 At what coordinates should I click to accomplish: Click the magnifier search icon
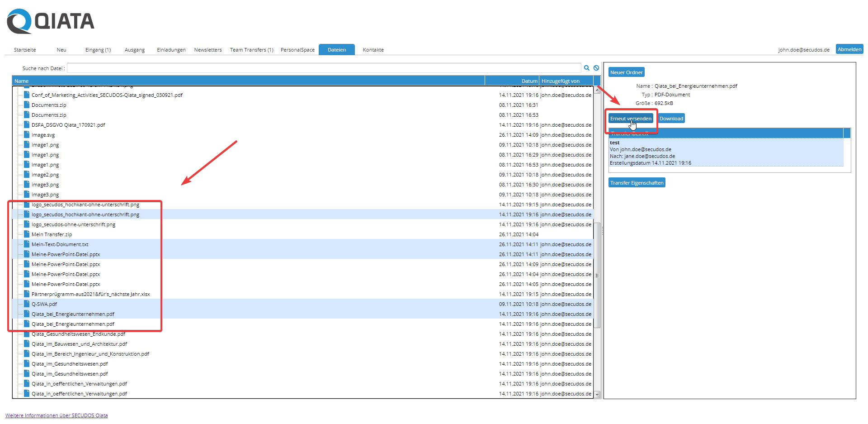click(x=586, y=68)
